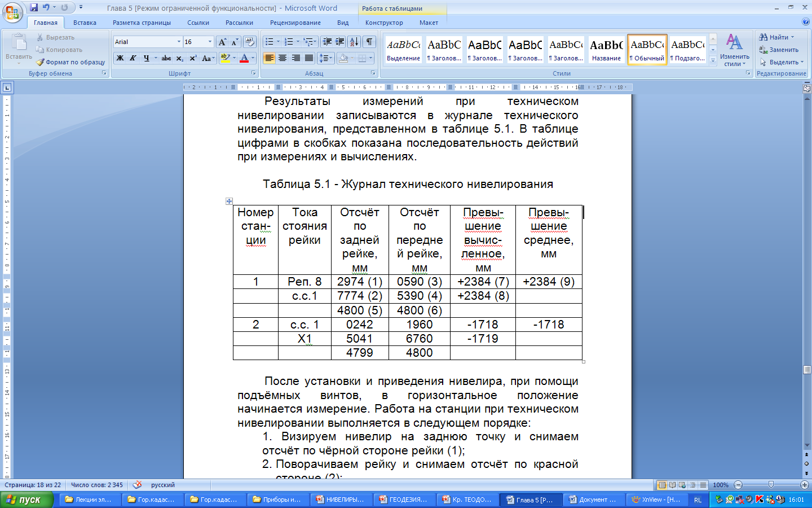Click the shrink font icon
The height and width of the screenshot is (508, 812).
(x=234, y=42)
